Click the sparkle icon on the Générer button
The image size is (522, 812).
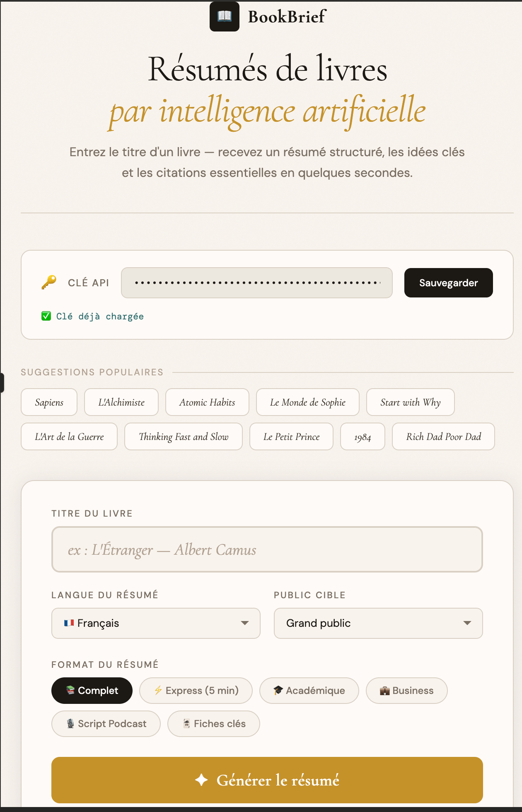[x=201, y=780]
